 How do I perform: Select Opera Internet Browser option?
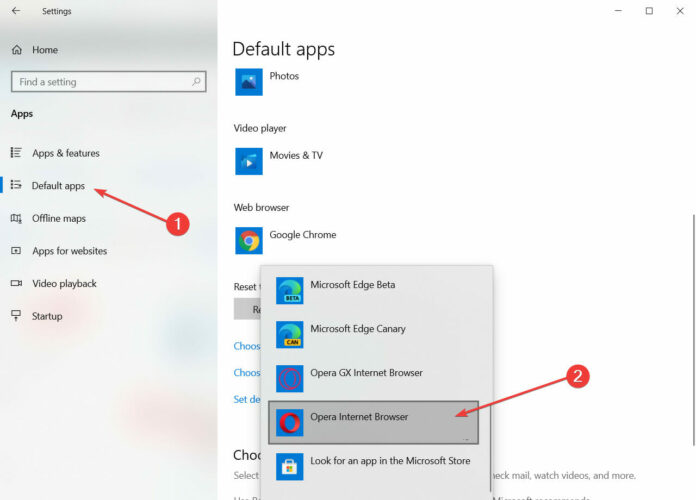[373, 422]
